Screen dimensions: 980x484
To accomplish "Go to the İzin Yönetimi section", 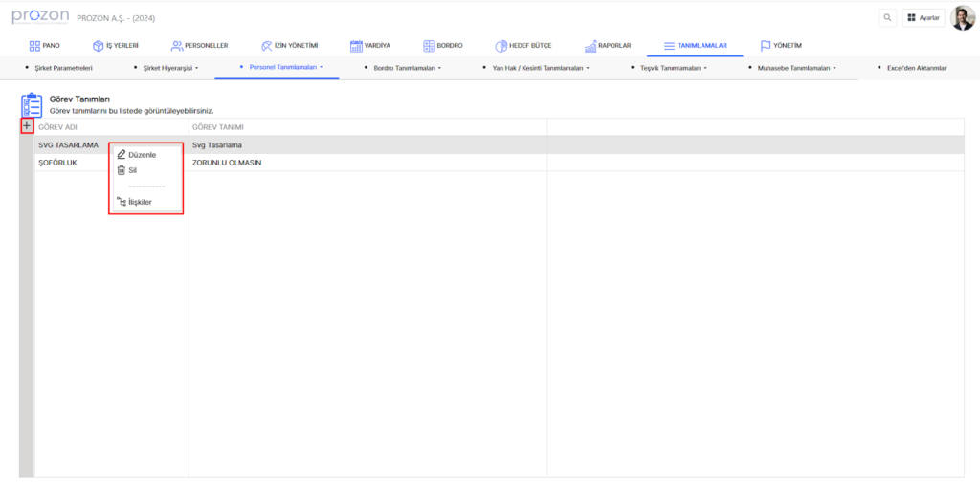I will [289, 45].
